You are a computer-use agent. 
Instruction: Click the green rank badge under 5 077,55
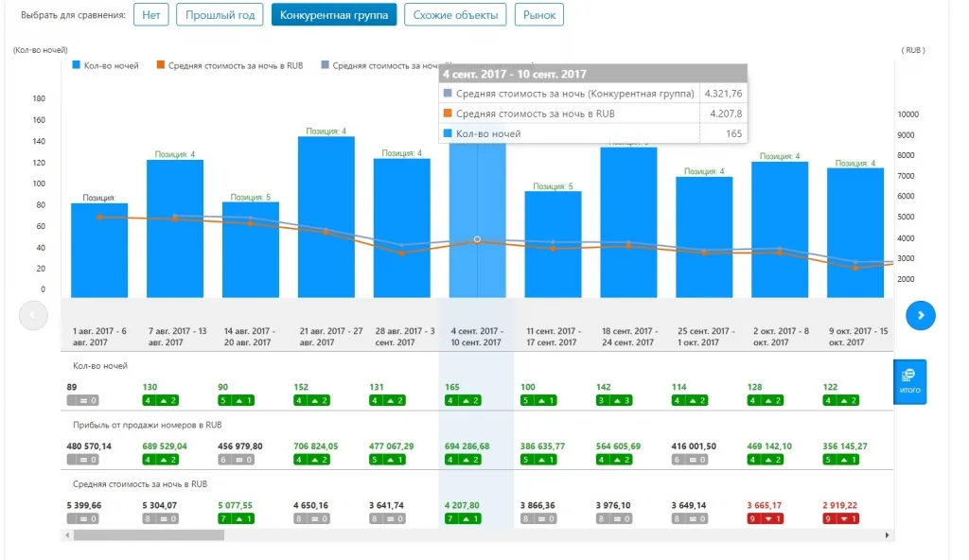point(236,518)
